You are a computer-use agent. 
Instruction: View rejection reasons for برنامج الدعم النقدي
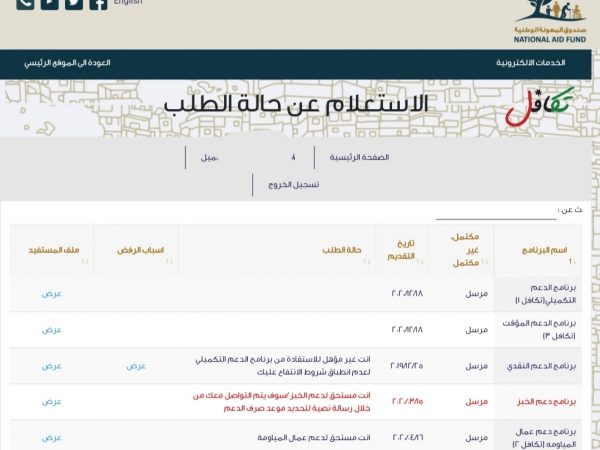pyautogui.click(x=136, y=365)
